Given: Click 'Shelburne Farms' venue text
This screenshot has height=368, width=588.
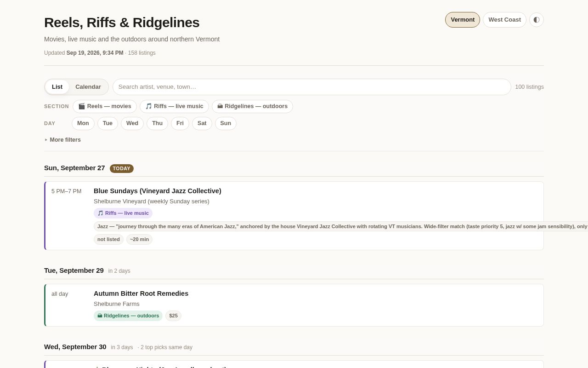Looking at the screenshot, I should point(117,304).
